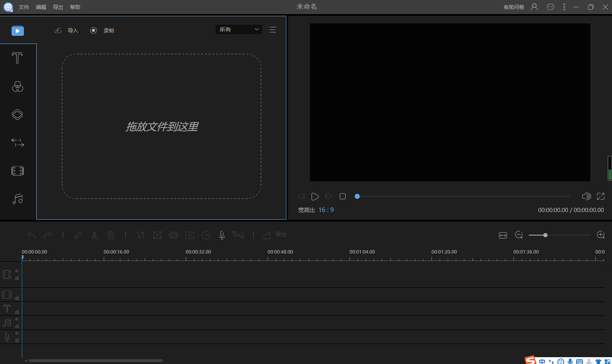The image size is (612, 364).
Task: Open the Elements filmstrip panel in sidebar
Action: click(17, 171)
